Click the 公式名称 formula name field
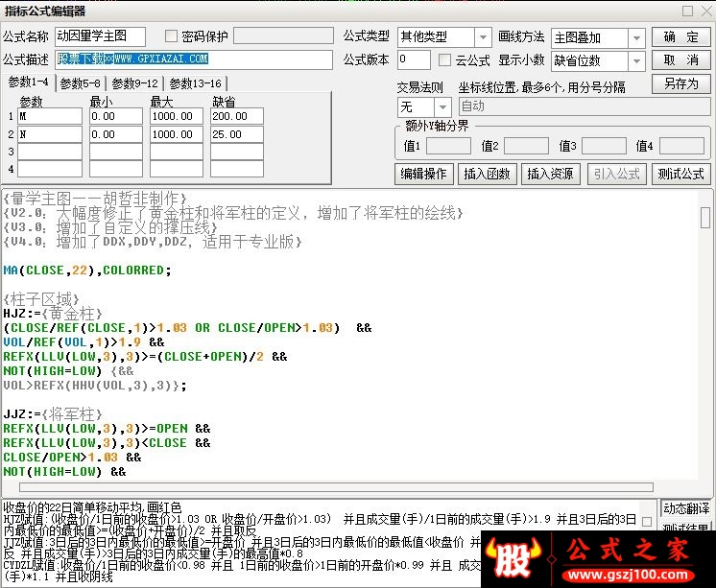 point(100,36)
